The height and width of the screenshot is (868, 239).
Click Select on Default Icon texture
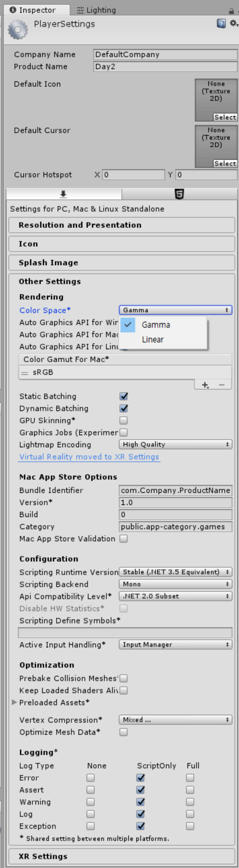click(x=225, y=117)
